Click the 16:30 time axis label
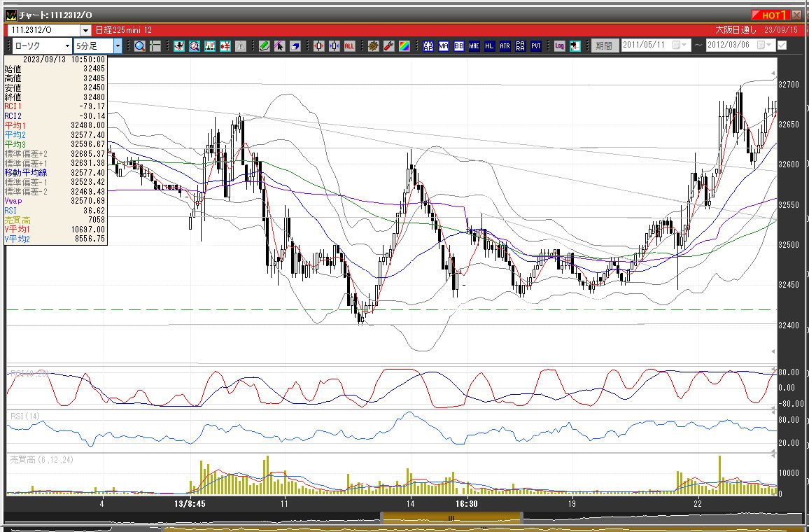Image resolution: width=809 pixels, height=532 pixels. coord(465,503)
